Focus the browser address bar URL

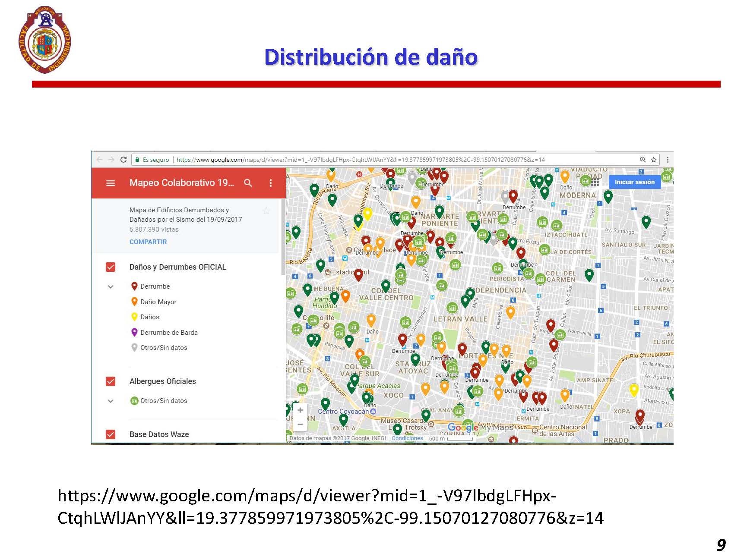pyautogui.click(x=361, y=160)
